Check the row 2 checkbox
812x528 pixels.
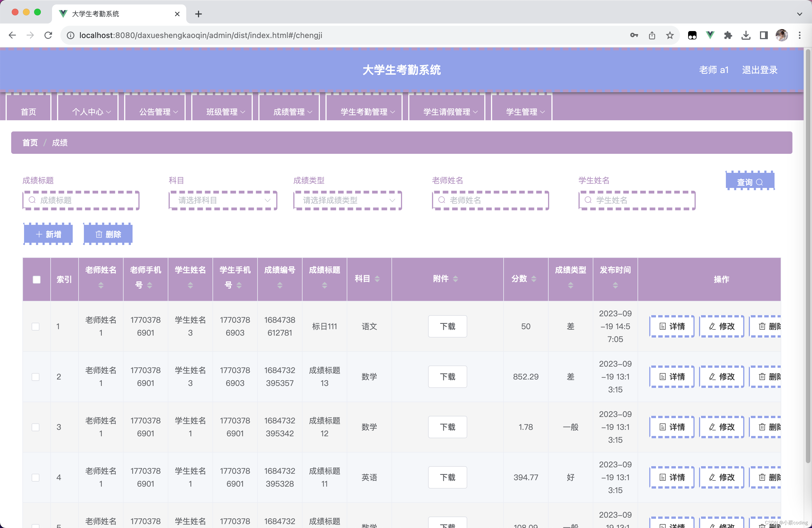36,377
